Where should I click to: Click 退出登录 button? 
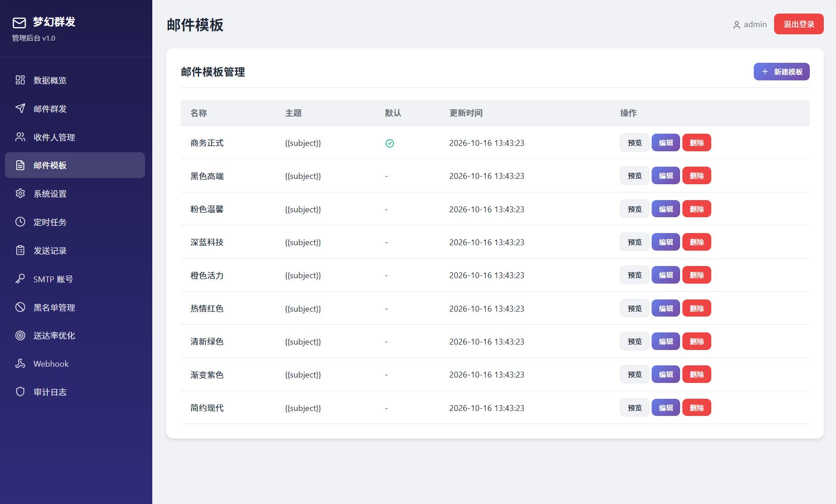[x=798, y=24]
